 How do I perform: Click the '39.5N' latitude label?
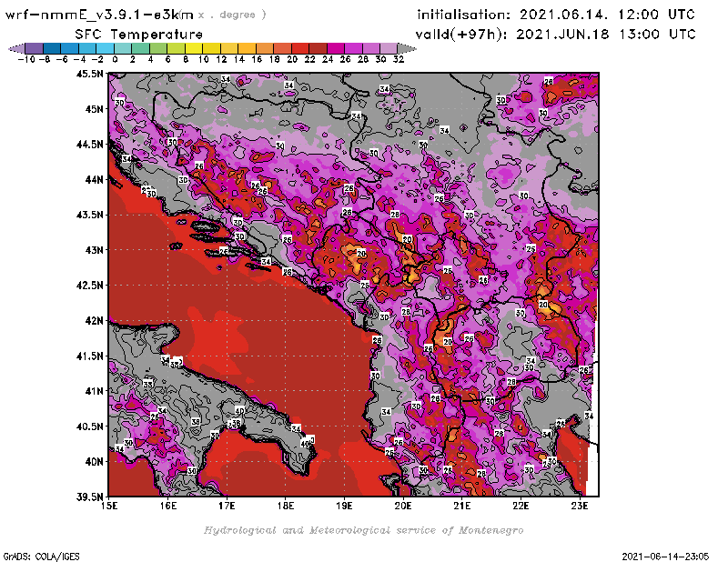point(89,497)
